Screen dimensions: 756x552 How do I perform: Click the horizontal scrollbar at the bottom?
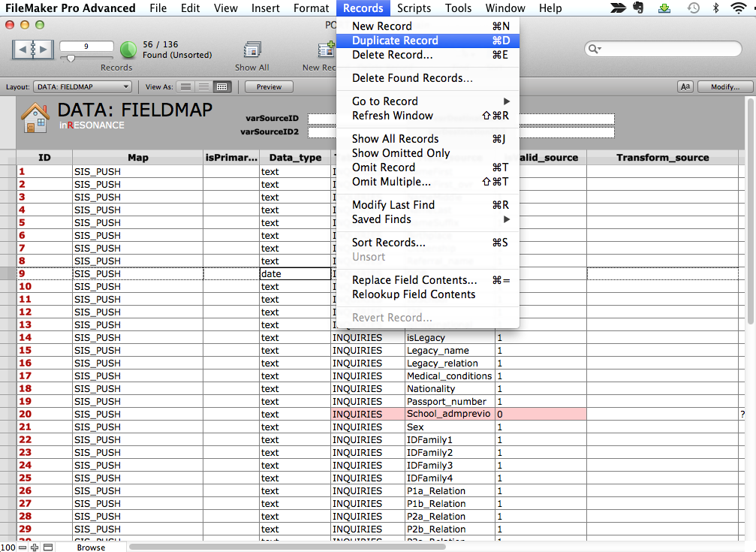(288, 547)
